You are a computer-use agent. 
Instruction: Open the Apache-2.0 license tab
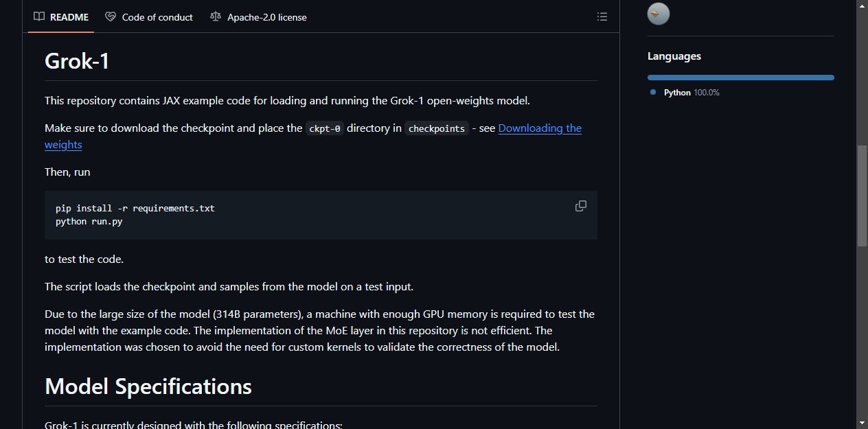tap(258, 17)
